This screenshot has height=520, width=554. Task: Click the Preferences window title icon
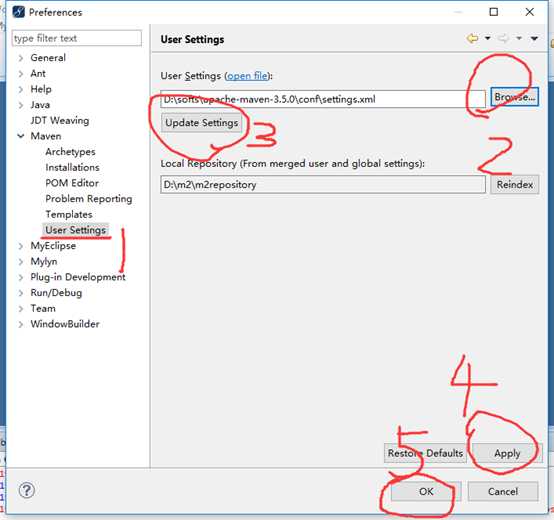19,12
